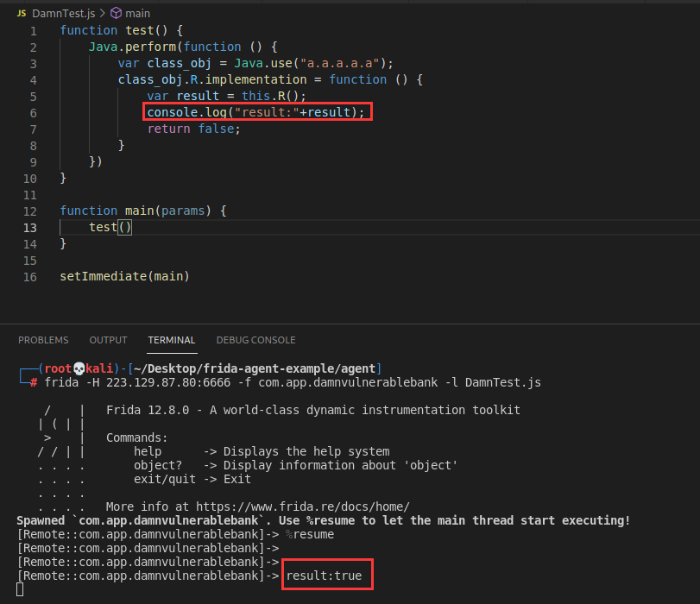
Task: Click the 'result:true' terminal output
Action: (x=325, y=576)
